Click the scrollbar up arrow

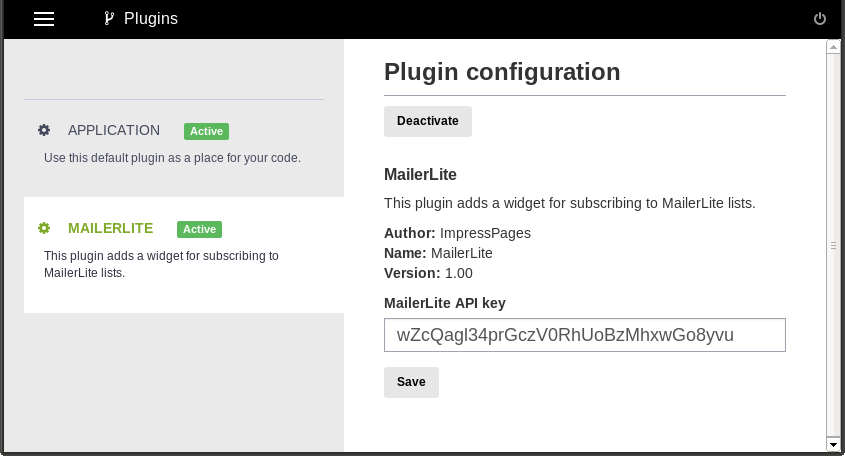coord(833,47)
